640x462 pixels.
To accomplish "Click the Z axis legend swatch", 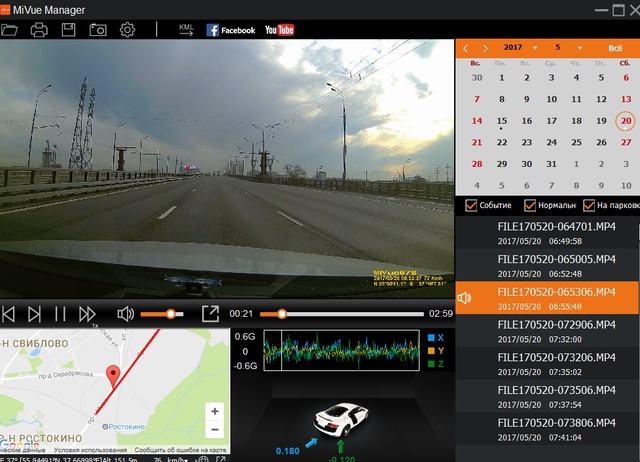I will (431, 364).
